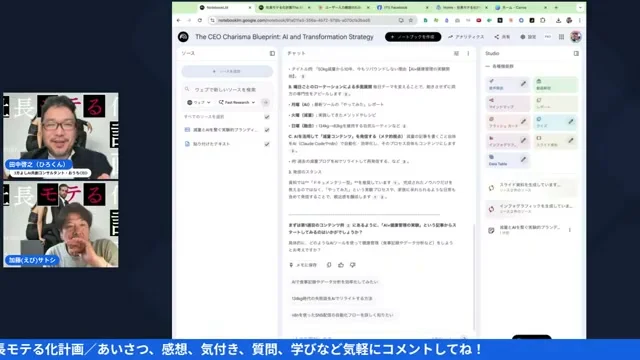Screen dimensions: 640x360
Task: Select the mind map Studio tile
Action: 507,104
